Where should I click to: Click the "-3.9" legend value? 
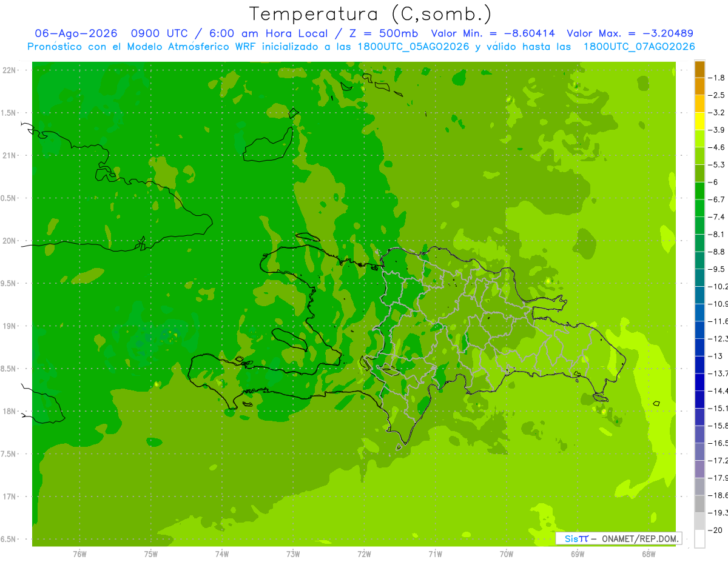pos(716,130)
